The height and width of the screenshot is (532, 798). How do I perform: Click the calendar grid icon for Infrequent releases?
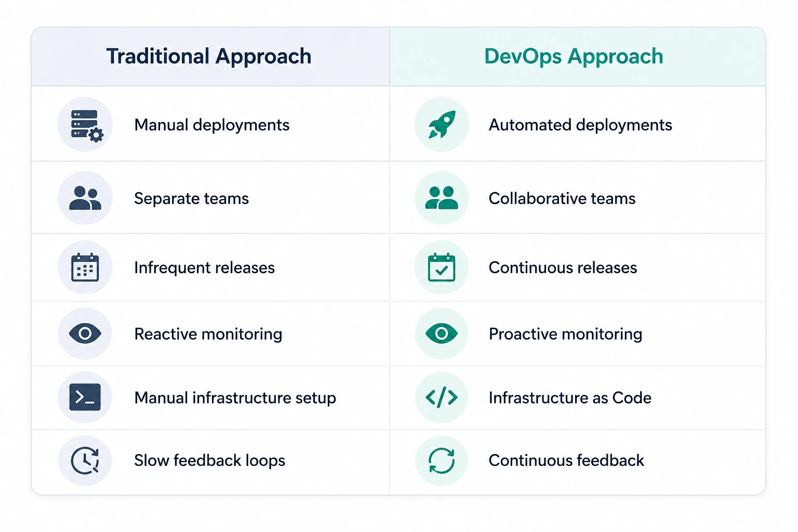click(x=85, y=267)
